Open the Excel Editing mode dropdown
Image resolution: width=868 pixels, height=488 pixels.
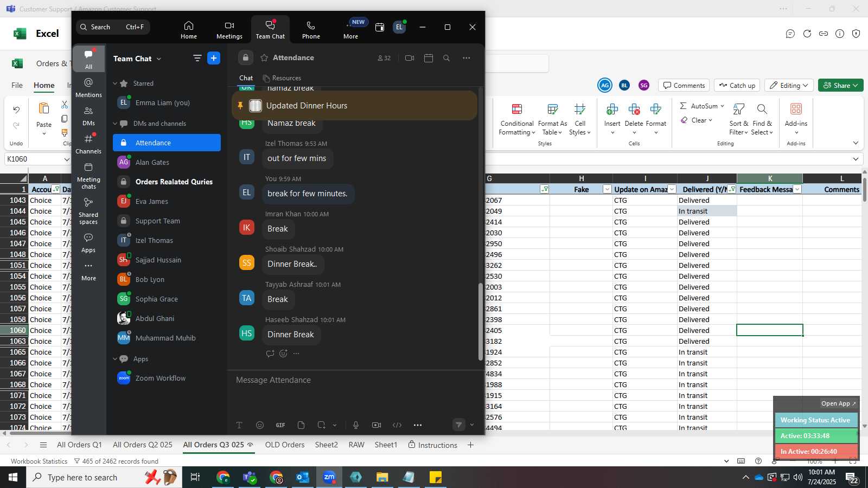(x=789, y=85)
